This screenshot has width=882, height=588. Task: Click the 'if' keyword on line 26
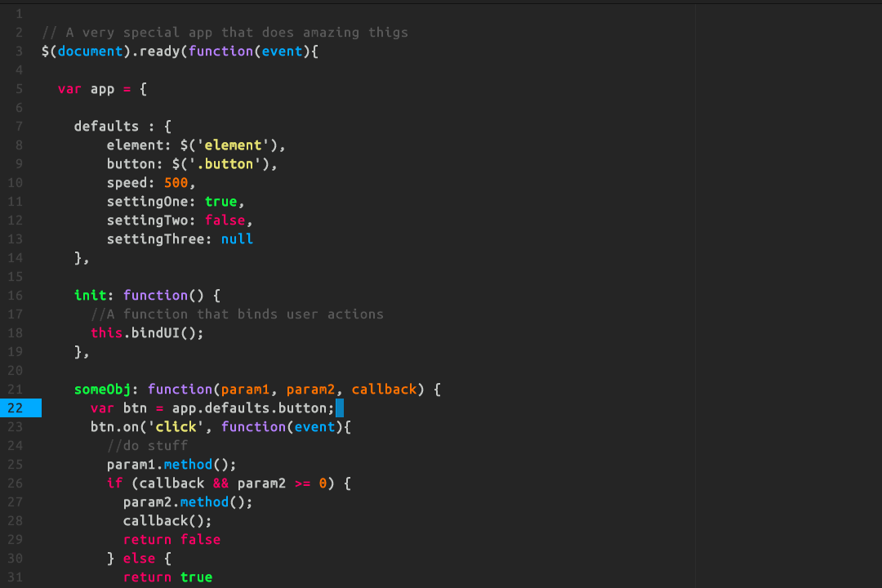point(114,483)
